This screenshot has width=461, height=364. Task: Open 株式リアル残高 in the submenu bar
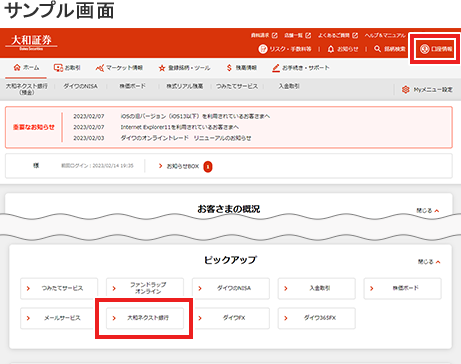(x=185, y=86)
